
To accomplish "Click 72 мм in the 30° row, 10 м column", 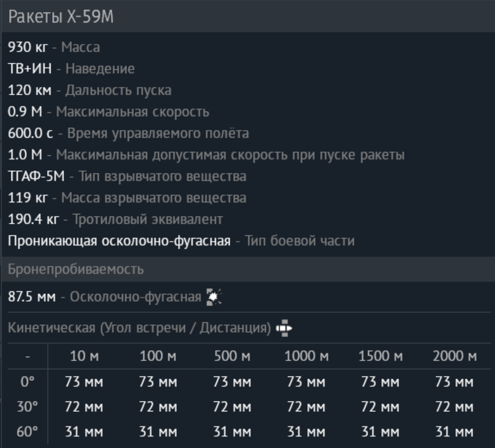I will click(84, 407).
